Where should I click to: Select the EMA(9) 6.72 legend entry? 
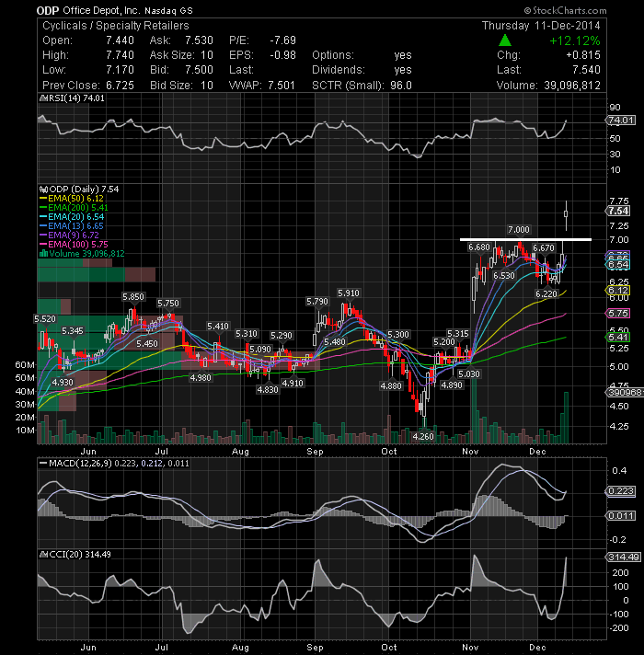(x=69, y=236)
